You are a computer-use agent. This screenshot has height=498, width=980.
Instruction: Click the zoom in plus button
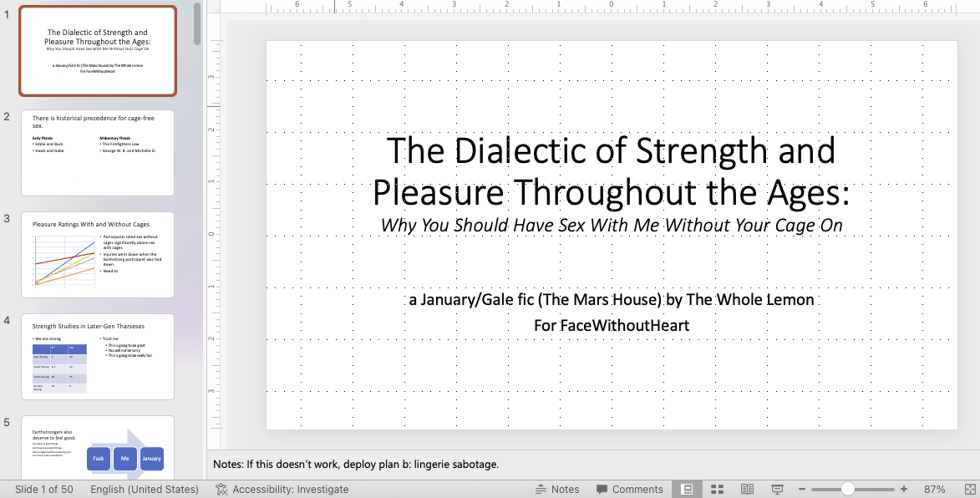tap(904, 490)
